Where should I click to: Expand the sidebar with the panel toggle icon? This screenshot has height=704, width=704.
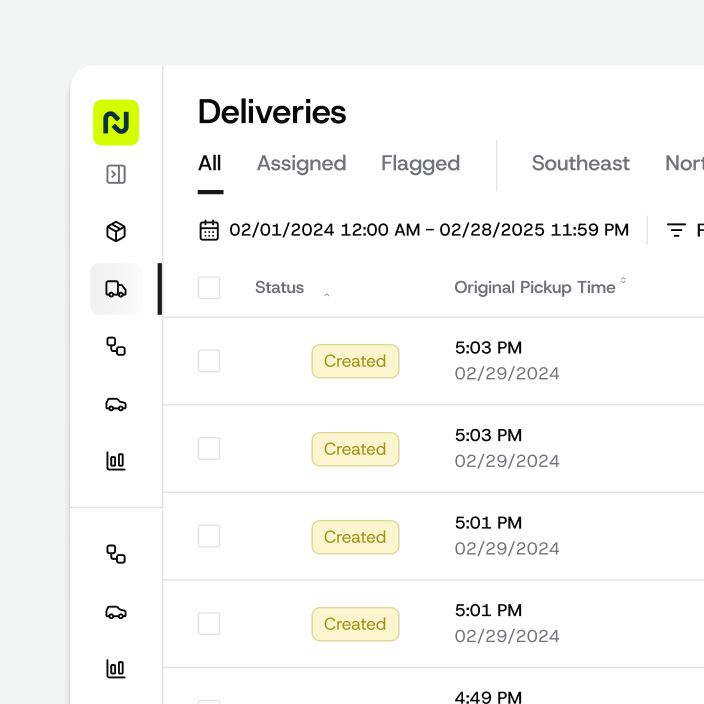[116, 174]
